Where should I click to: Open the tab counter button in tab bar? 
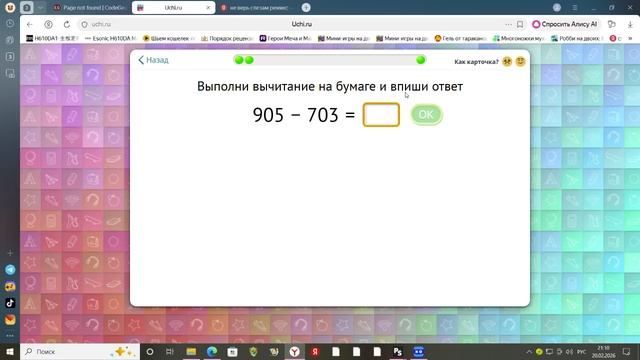pyautogui.click(x=27, y=8)
